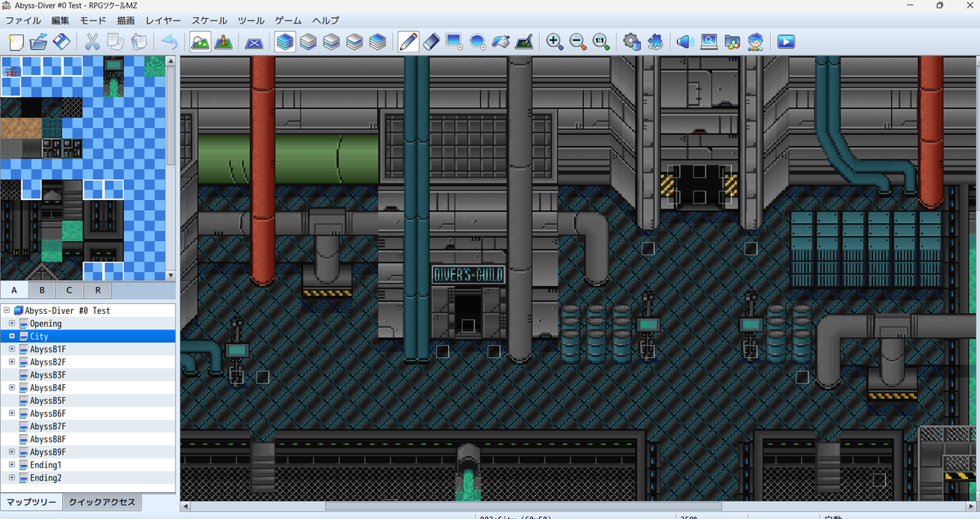Open the 描画 menu
Screen dimensions: 980x519
[127, 20]
